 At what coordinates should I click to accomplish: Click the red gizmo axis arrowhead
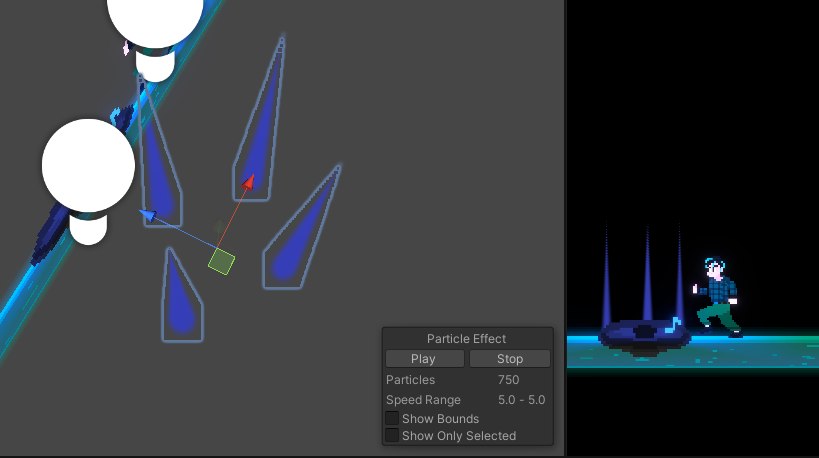click(x=249, y=182)
